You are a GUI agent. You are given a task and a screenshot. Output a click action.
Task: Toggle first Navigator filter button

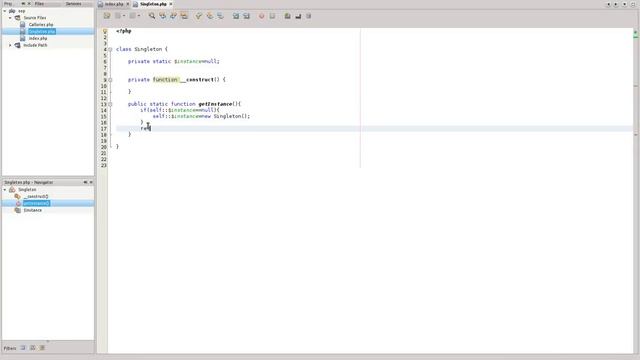pos(23,348)
